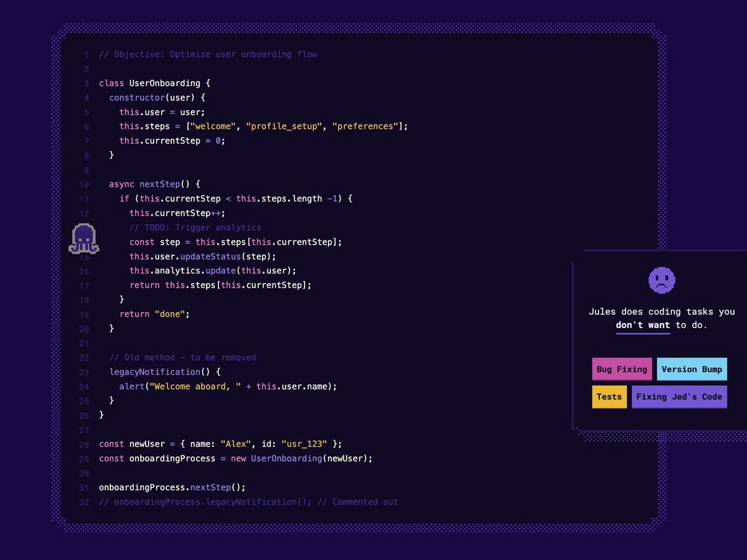
Task: Click the "return this.steps[this.currentStep];" line
Action: (x=220, y=285)
